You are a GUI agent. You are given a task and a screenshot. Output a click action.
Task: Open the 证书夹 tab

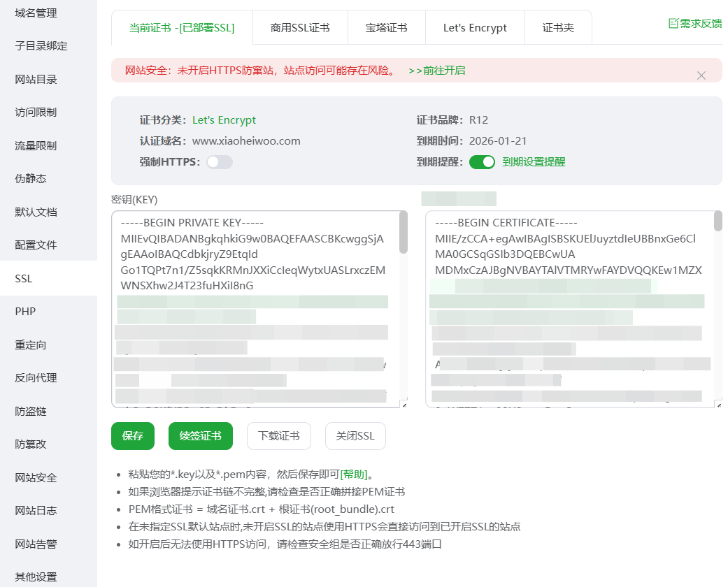[x=558, y=27]
